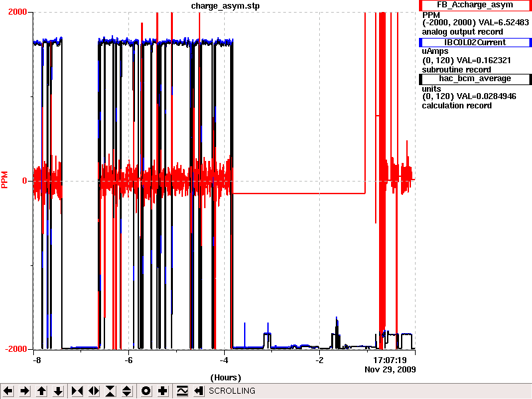532x399 pixels.
Task: Click the (Hours) x-axis title
Action: tap(225, 378)
